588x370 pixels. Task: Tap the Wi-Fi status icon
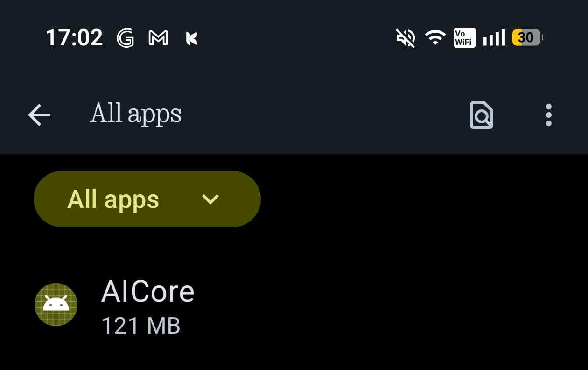[435, 37]
